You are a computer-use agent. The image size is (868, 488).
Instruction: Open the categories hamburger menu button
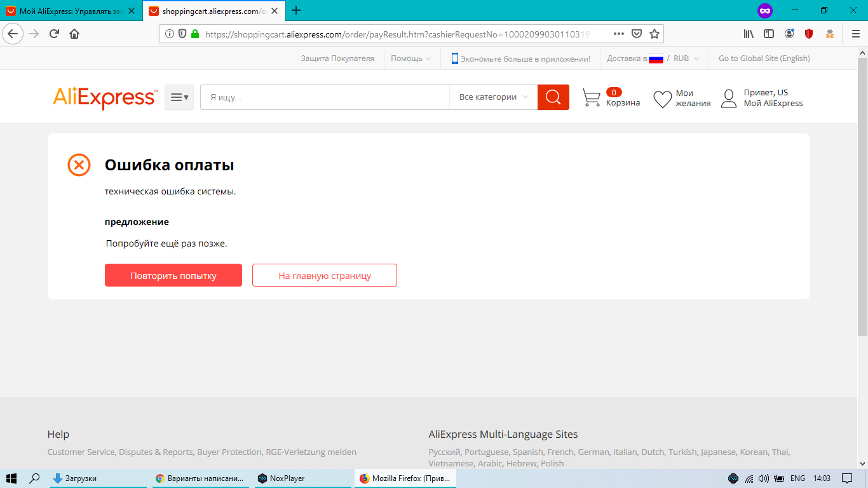[x=179, y=97]
